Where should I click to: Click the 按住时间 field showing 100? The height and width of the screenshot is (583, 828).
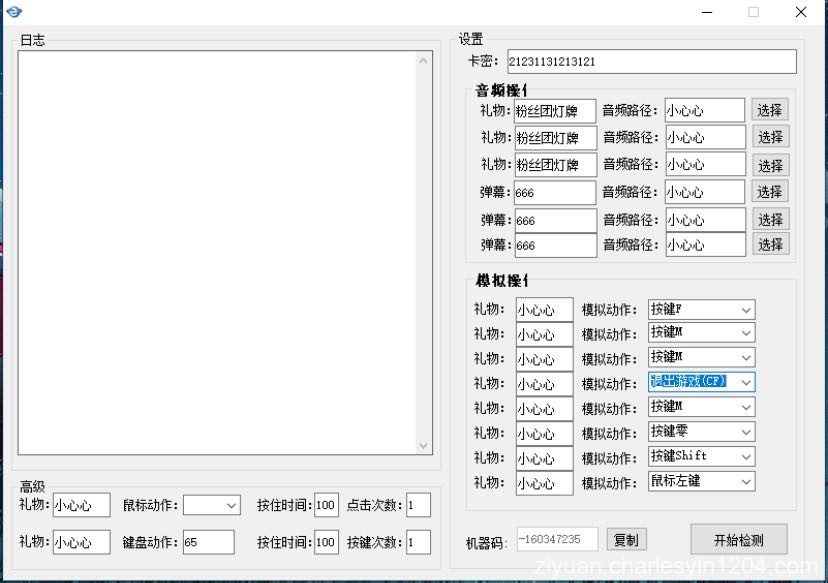pos(325,505)
